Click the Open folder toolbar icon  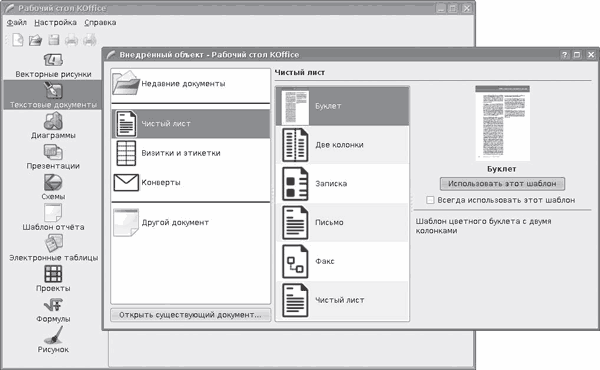(x=35, y=40)
